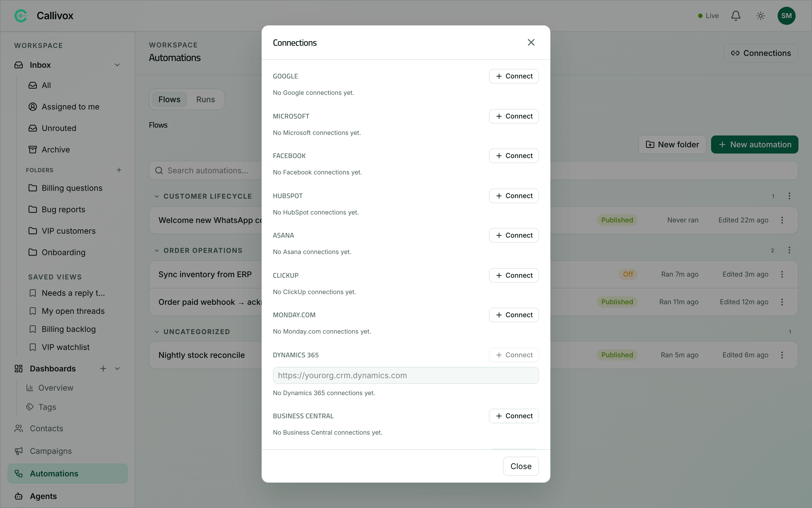812x508 pixels.
Task: Switch to the Runs tab
Action: coord(205,99)
